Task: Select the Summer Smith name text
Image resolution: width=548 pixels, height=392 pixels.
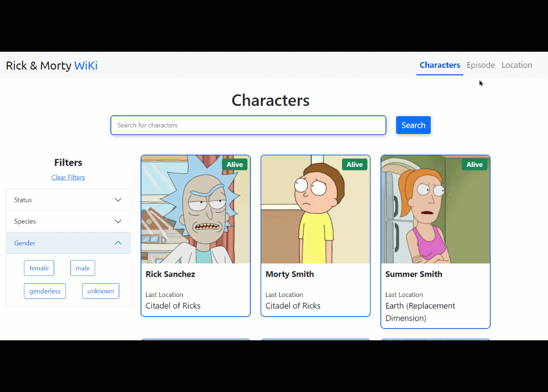Action: (414, 274)
